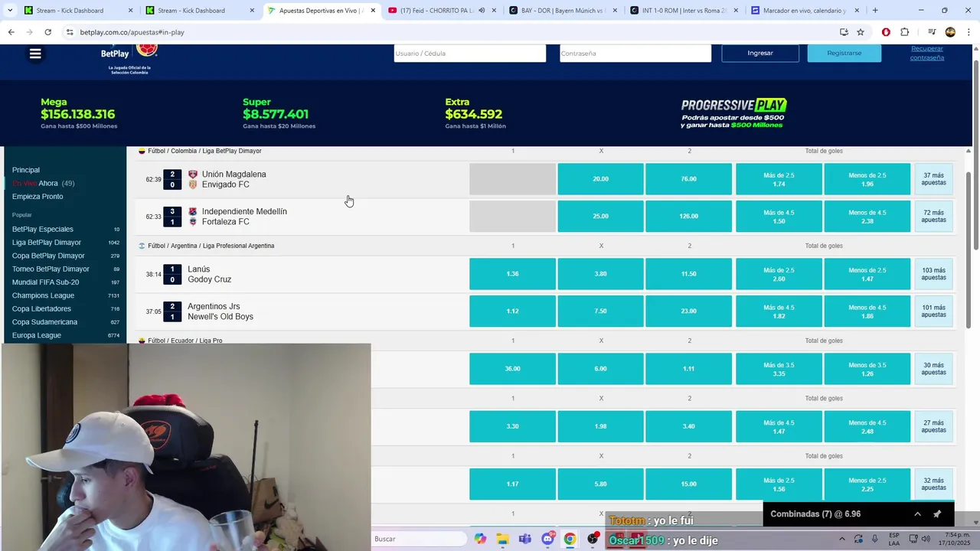This screenshot has height=551, width=980.
Task: Close the first Kick Dashboard tab
Action: pyautogui.click(x=130, y=11)
